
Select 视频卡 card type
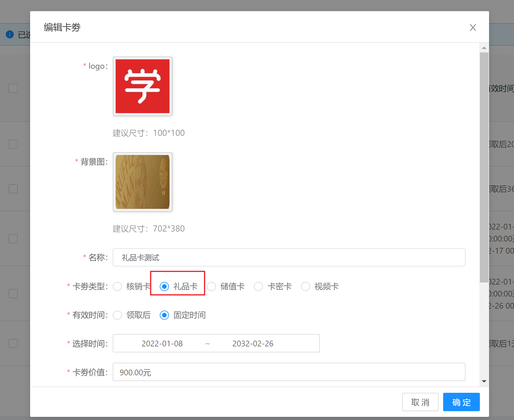(x=305, y=286)
